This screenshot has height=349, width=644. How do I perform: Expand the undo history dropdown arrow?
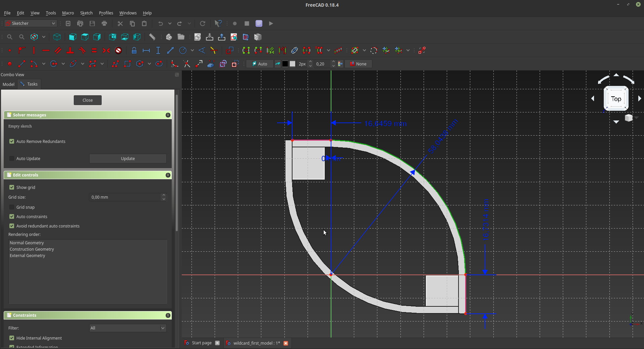(x=170, y=23)
